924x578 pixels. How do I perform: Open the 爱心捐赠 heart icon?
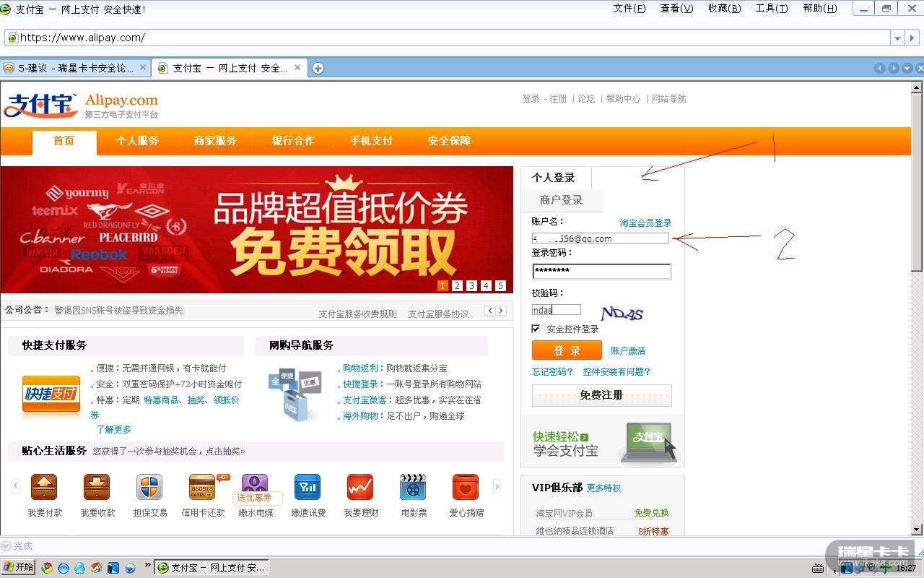[x=466, y=487]
